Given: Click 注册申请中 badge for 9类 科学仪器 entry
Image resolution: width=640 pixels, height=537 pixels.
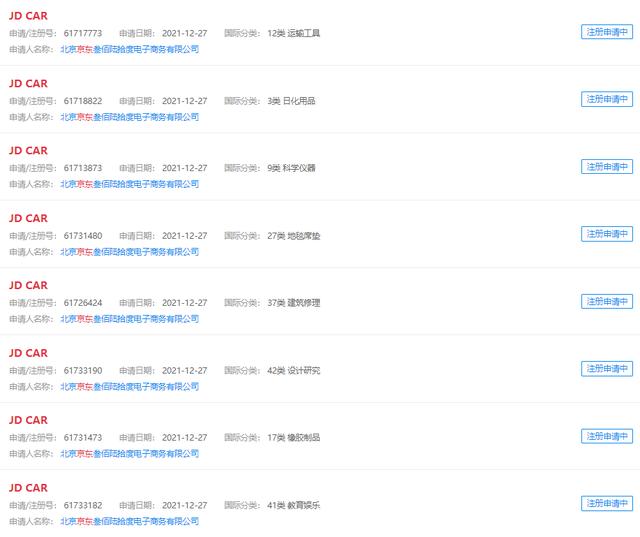Looking at the screenshot, I should pyautogui.click(x=607, y=167).
